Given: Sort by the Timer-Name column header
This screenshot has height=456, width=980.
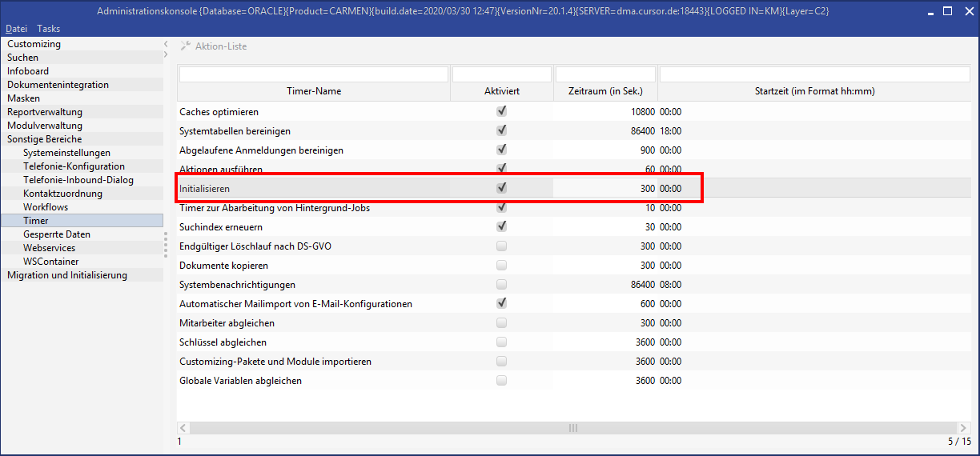Looking at the screenshot, I should [313, 91].
